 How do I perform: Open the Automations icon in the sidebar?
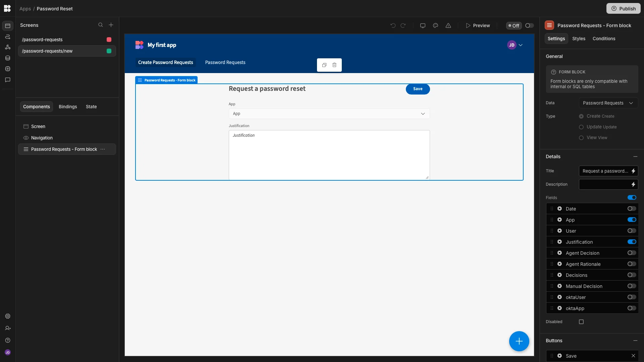point(7,37)
